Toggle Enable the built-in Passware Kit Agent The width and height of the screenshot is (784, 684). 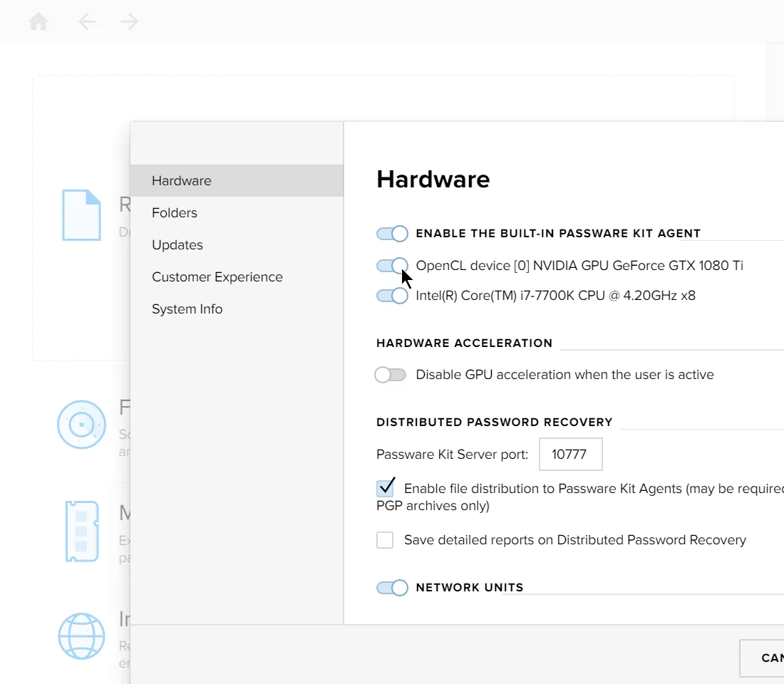click(x=392, y=234)
